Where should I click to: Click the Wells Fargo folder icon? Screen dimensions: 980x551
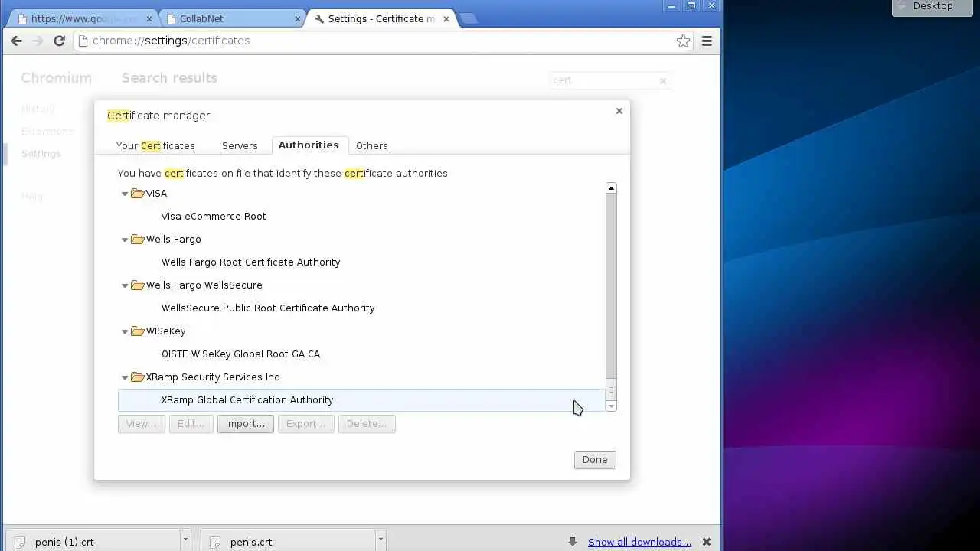click(x=138, y=239)
